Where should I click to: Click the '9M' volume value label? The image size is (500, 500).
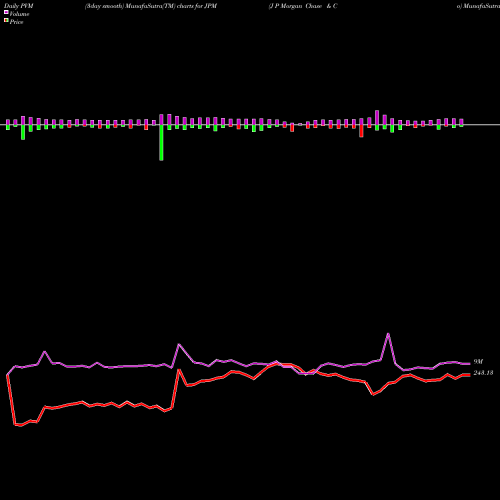(478, 362)
